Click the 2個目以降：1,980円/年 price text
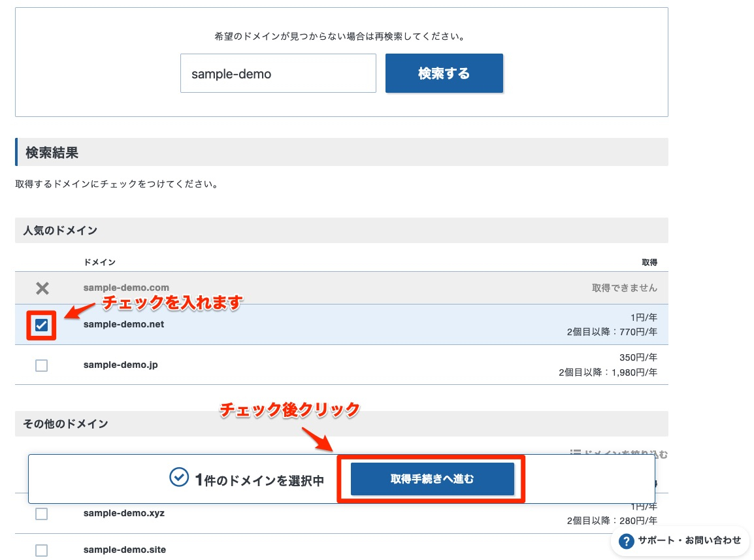The image size is (754, 560). click(x=608, y=372)
